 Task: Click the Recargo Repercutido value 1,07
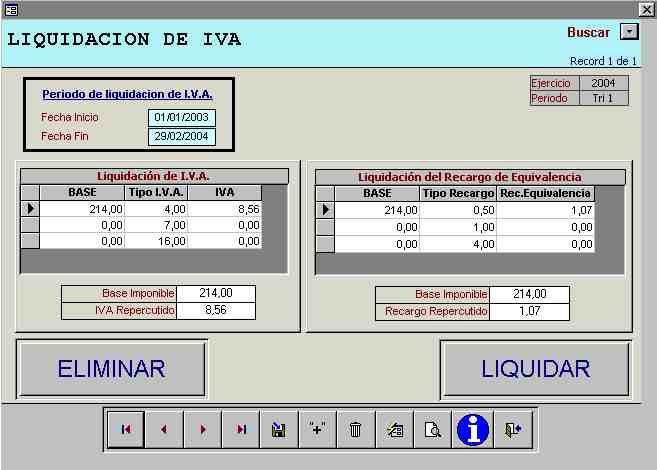[x=530, y=312]
